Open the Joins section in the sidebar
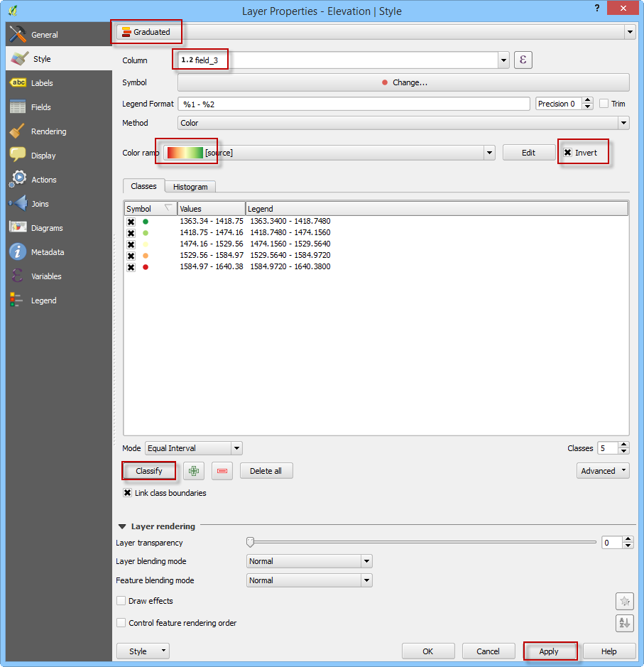Viewport: 644px width, 667px height. (40, 204)
